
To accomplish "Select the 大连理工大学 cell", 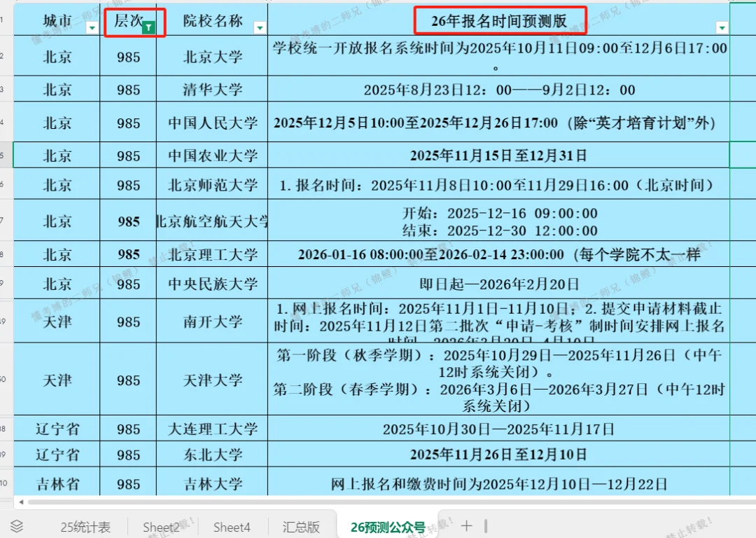I will tap(212, 429).
